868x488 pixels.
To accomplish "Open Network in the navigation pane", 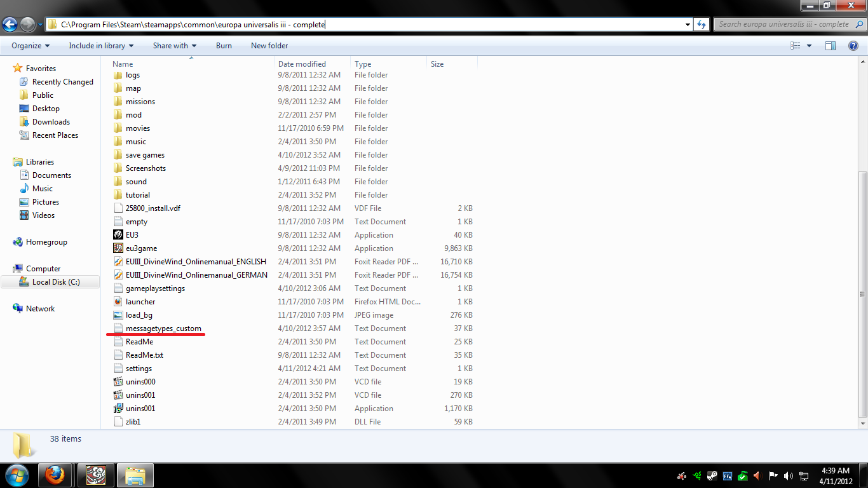I will 40,309.
